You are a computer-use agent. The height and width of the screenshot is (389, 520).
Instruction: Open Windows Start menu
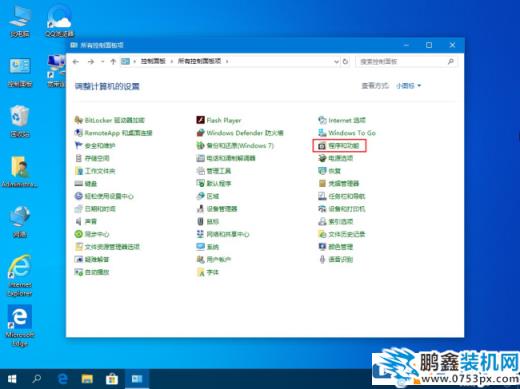[x=12, y=379]
